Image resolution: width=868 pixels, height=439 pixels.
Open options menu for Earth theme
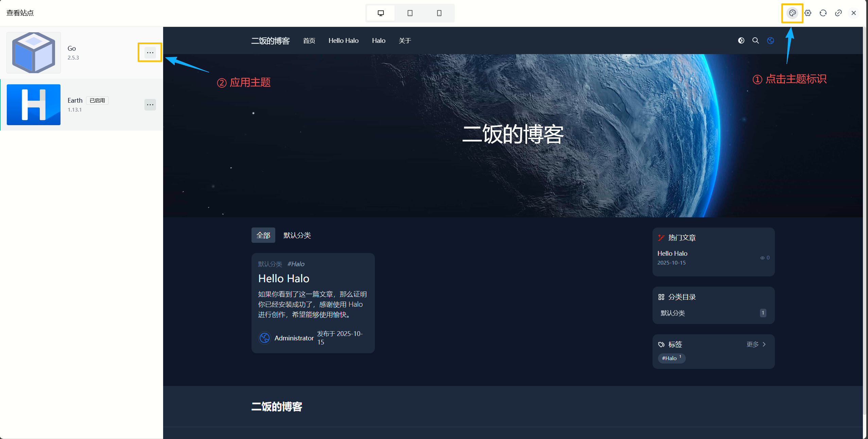click(x=150, y=105)
